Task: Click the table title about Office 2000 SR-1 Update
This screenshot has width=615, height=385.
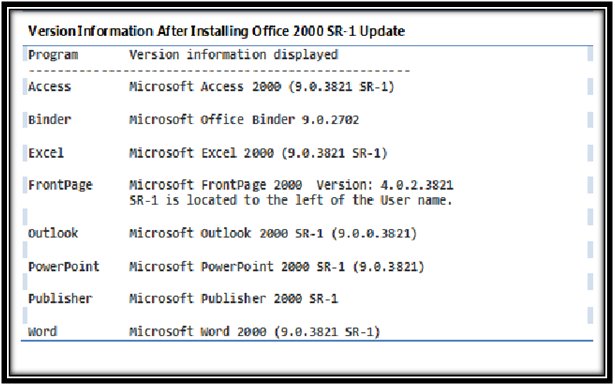Action: (217, 31)
